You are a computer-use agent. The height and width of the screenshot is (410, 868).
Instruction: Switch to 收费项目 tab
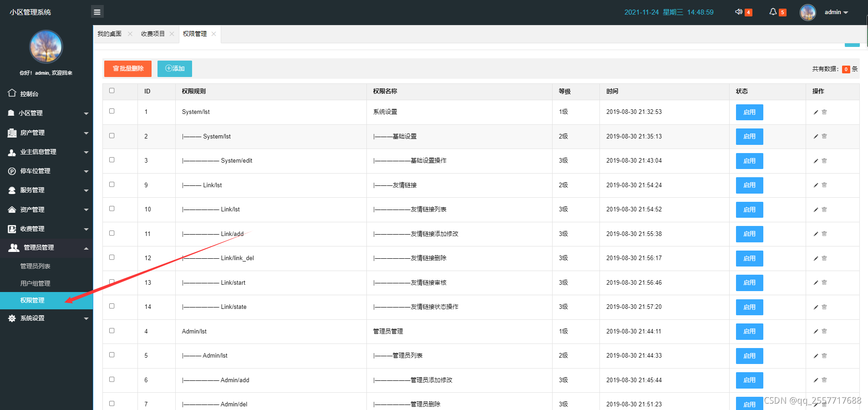[x=153, y=34]
